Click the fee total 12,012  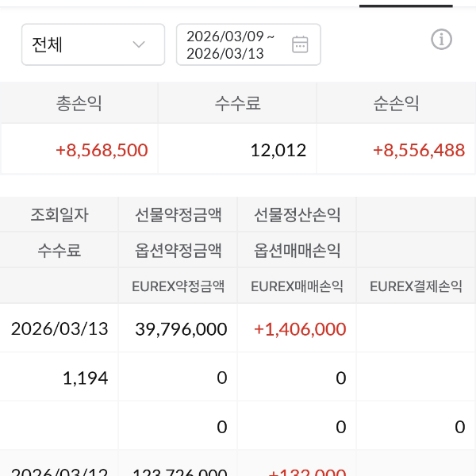tap(278, 150)
